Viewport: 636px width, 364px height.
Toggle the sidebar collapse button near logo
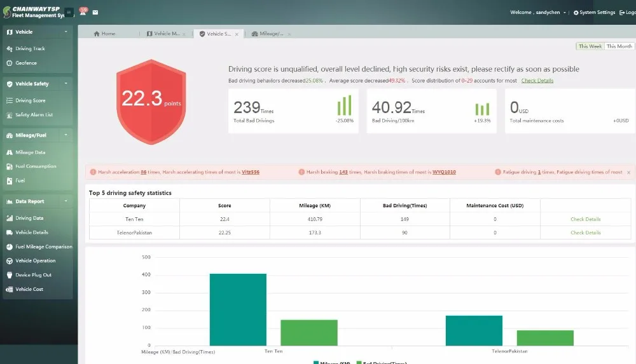[x=69, y=13]
